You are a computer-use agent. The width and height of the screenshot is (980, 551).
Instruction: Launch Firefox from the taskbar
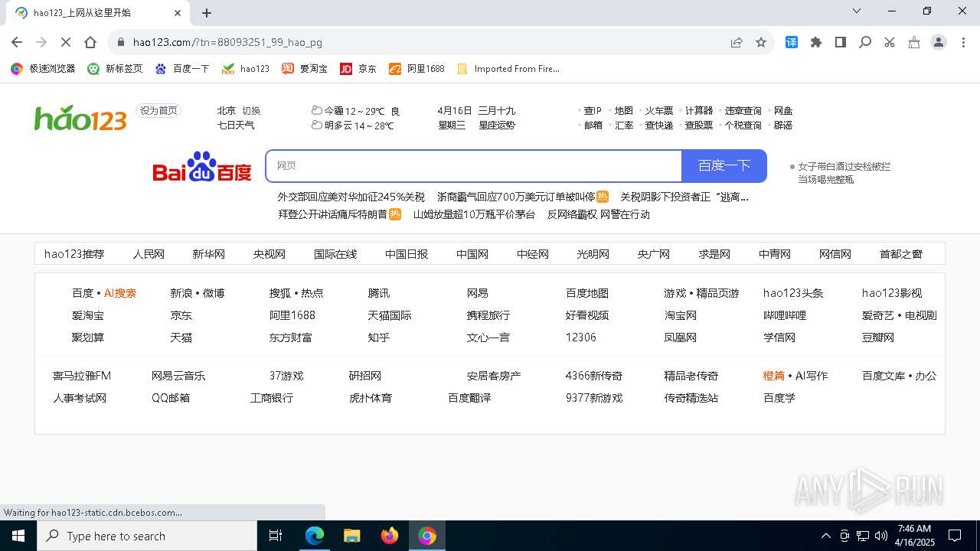click(x=390, y=536)
